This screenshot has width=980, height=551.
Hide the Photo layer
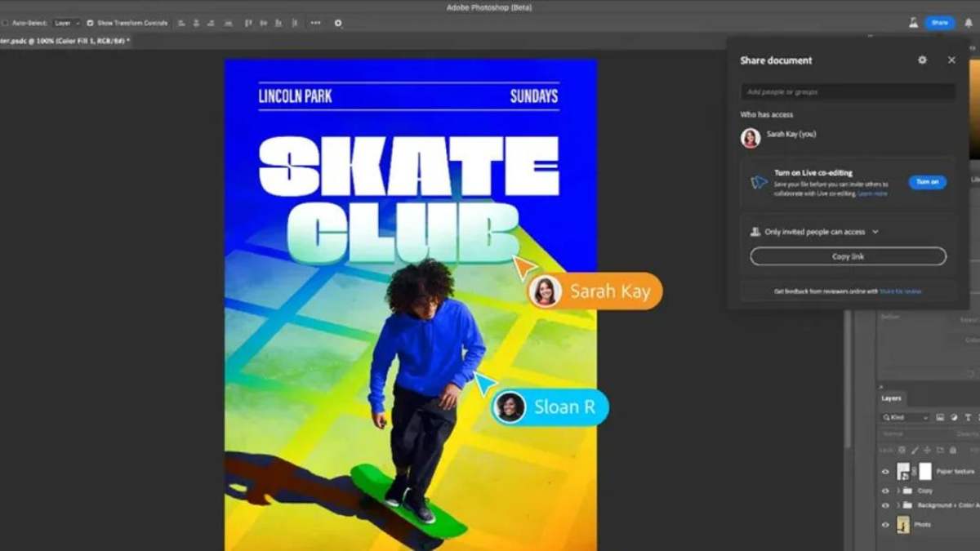[885, 525]
